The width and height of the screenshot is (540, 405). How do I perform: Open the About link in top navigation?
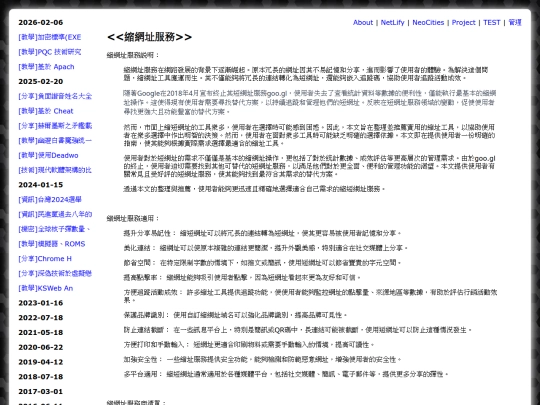tap(363, 22)
